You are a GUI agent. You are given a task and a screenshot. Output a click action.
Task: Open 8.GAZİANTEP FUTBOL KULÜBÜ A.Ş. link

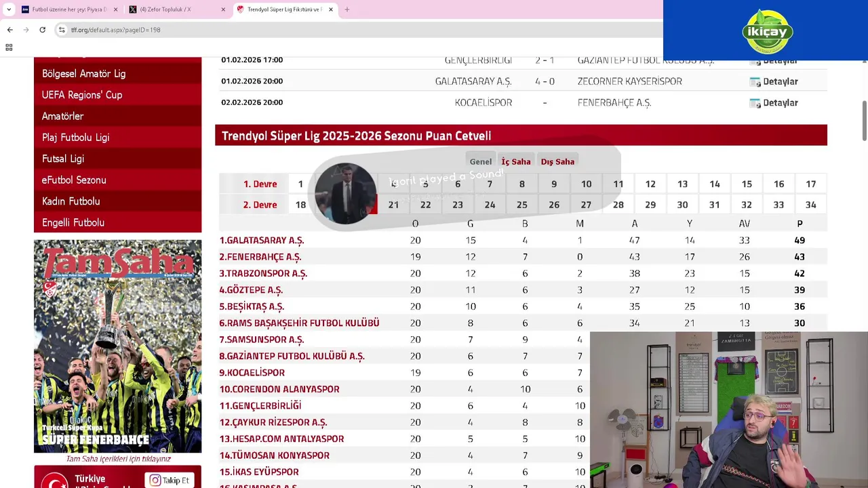292,356
